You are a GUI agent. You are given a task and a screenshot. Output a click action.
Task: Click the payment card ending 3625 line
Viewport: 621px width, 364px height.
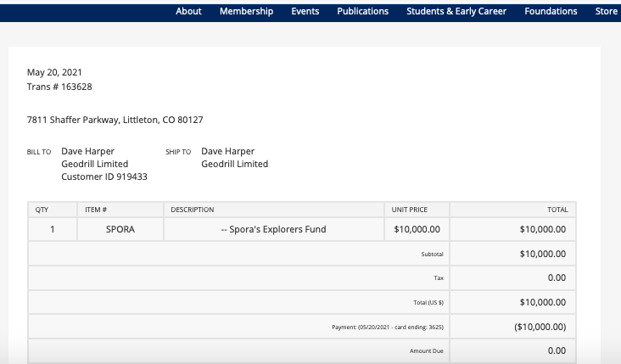coord(388,327)
